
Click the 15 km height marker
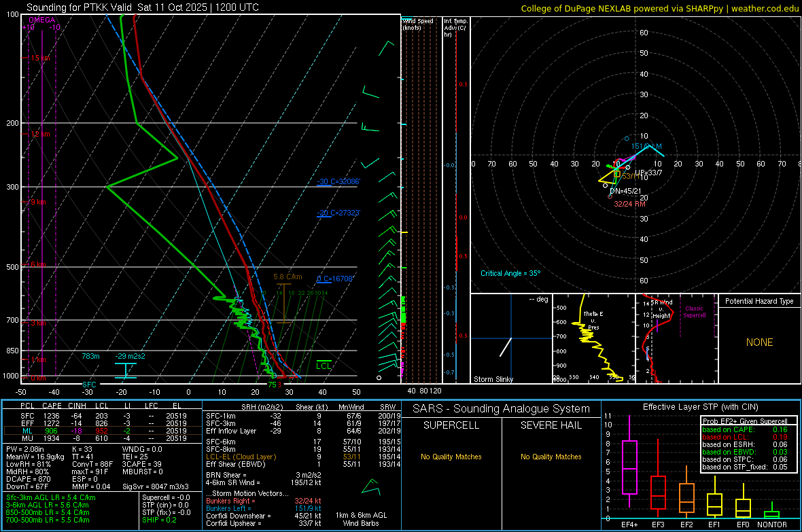pos(40,58)
